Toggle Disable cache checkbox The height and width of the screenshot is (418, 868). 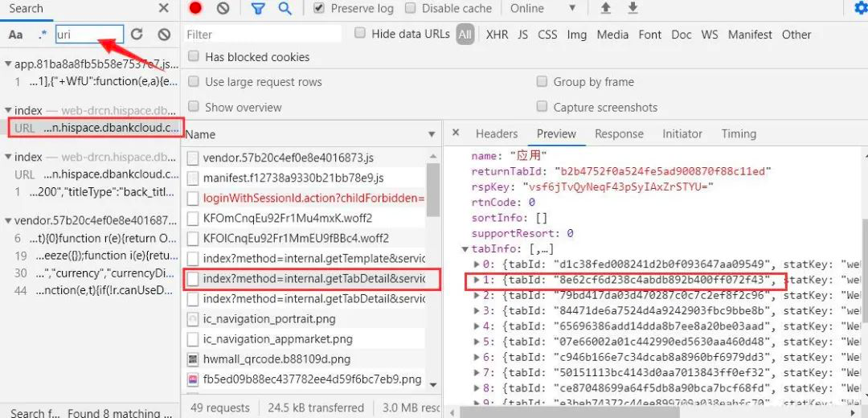coord(410,8)
